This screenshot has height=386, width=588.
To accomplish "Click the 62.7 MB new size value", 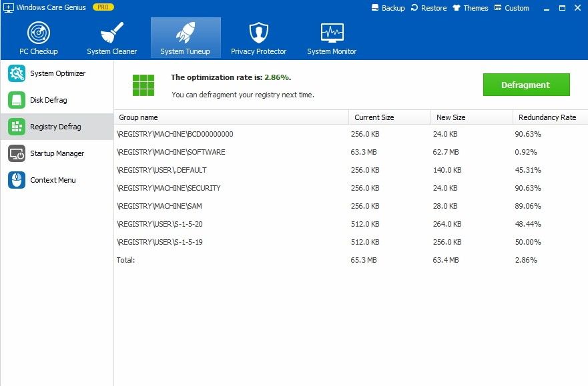I will (x=446, y=152).
